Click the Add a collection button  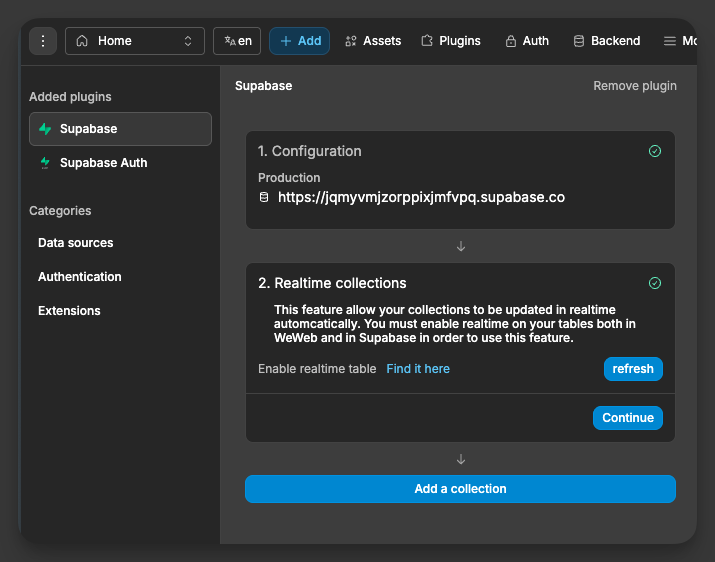460,489
